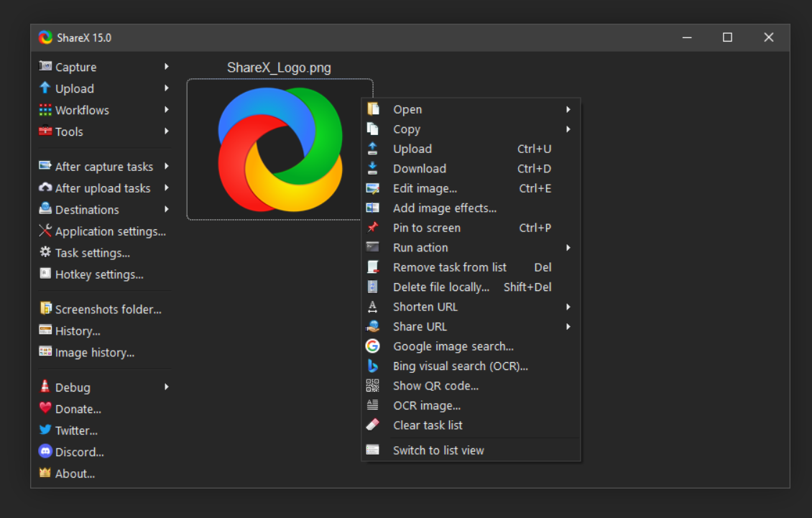Expand the Shorten URL submenu arrow
The height and width of the screenshot is (518, 812).
568,307
